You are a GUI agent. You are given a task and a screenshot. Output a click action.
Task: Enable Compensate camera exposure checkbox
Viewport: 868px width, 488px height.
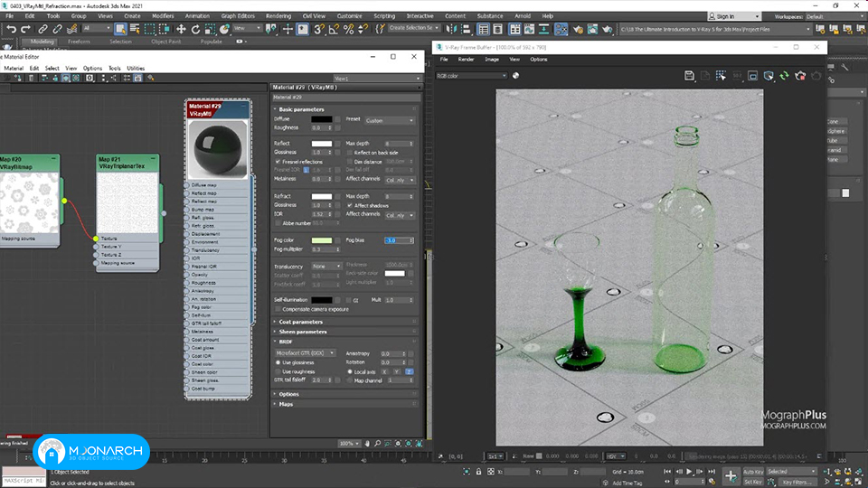(278, 309)
